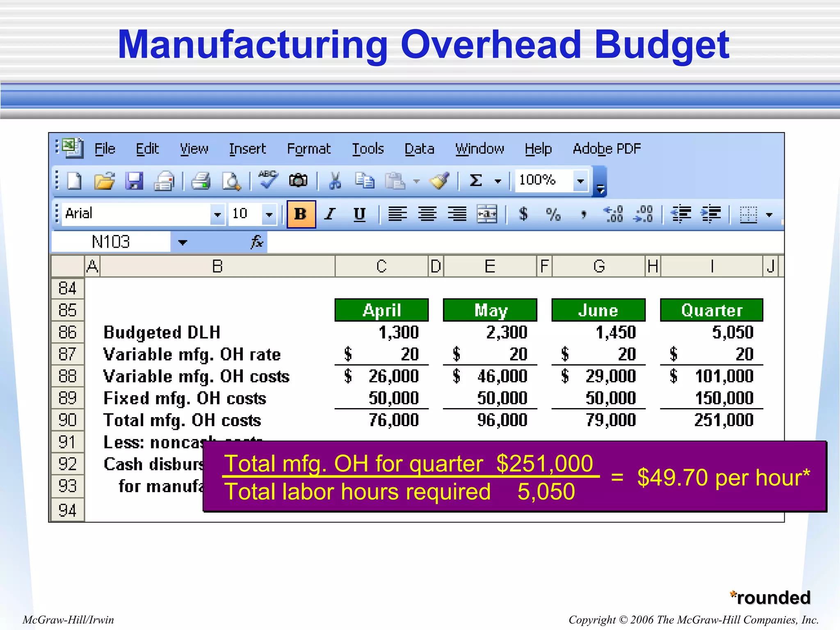Increase indent of cell contents
This screenshot has height=630, width=840.
tap(711, 214)
